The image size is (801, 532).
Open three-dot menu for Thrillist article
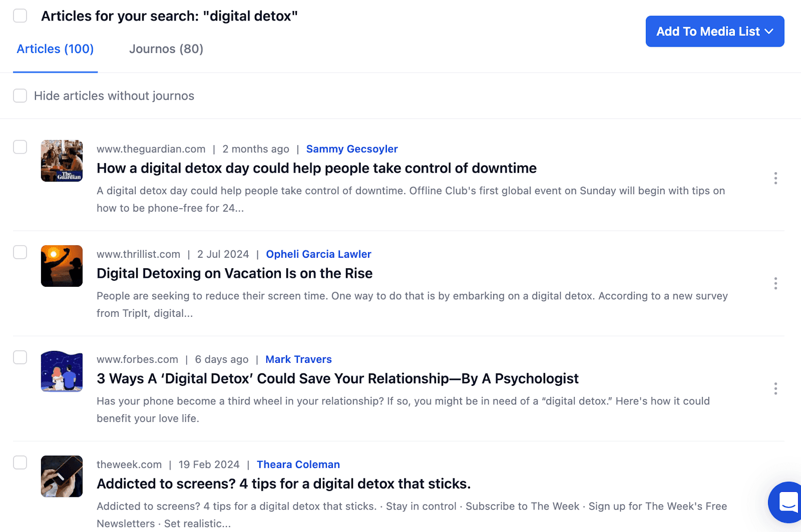tap(775, 283)
